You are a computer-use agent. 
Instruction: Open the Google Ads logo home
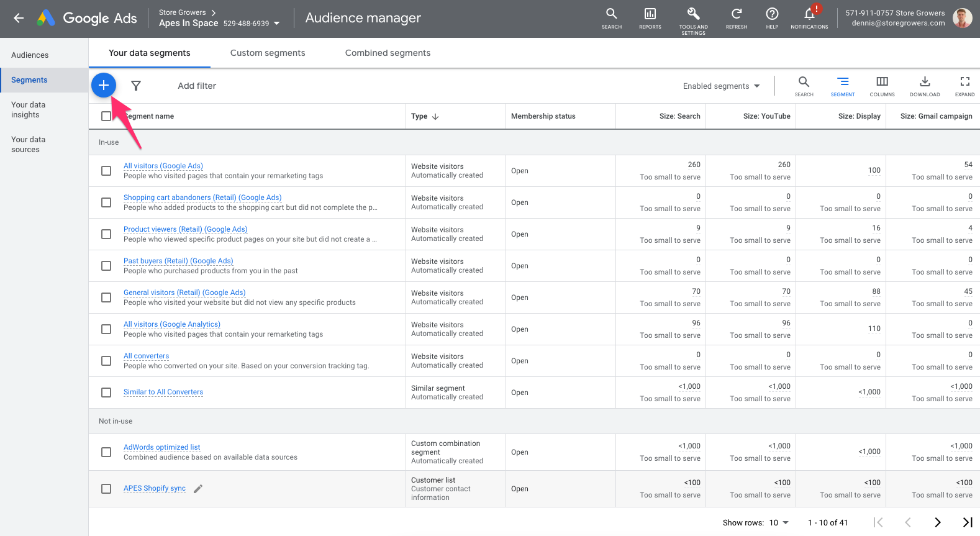[x=87, y=18]
